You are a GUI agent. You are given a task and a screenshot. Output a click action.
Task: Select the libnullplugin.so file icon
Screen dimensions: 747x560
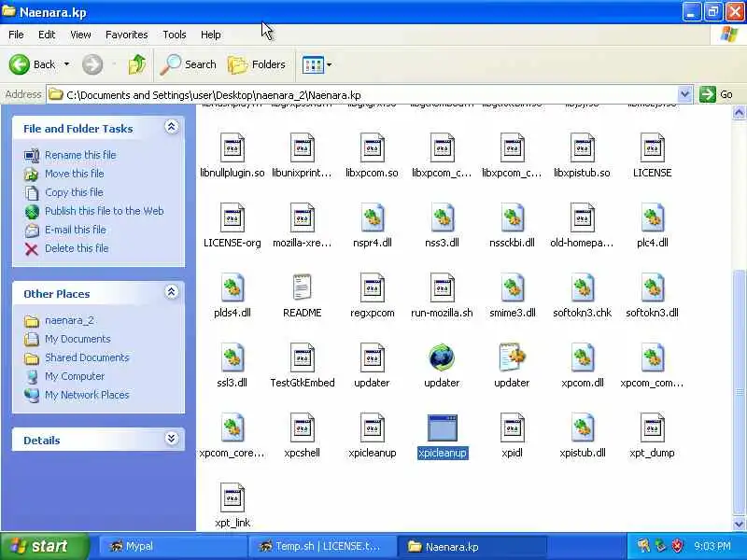(x=232, y=147)
